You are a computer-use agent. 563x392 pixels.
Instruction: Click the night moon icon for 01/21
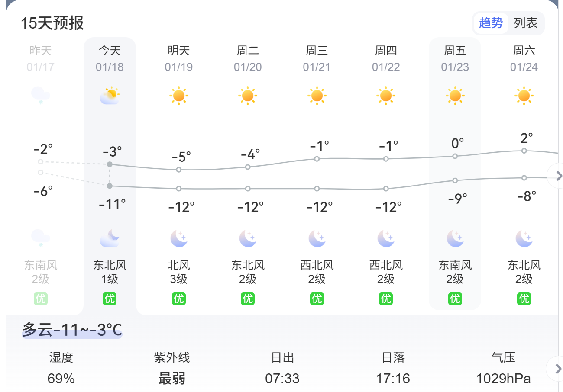[317, 238]
